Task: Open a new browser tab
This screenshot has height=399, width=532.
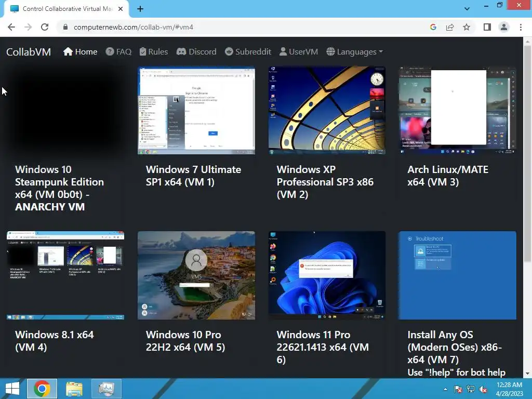Action: (x=140, y=9)
